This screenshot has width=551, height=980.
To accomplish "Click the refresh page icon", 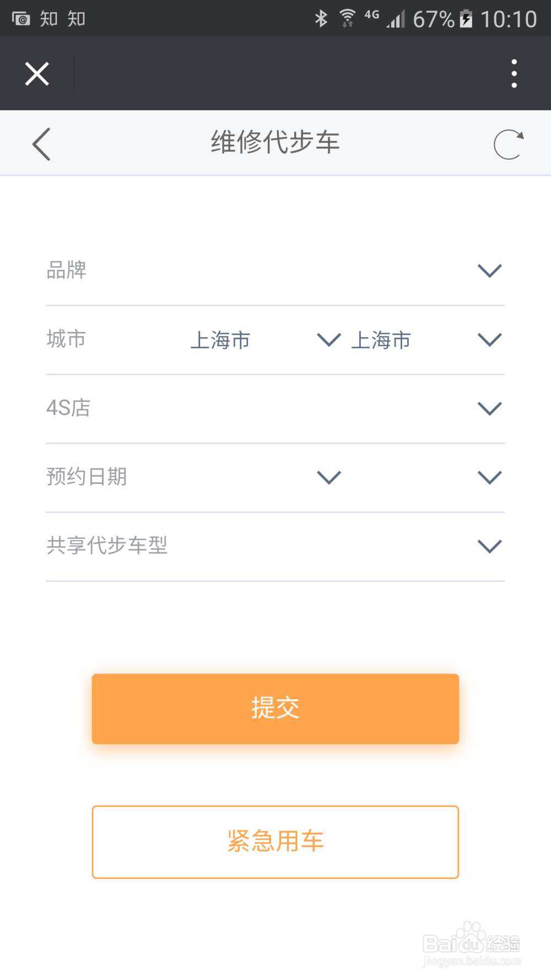I will [x=508, y=144].
